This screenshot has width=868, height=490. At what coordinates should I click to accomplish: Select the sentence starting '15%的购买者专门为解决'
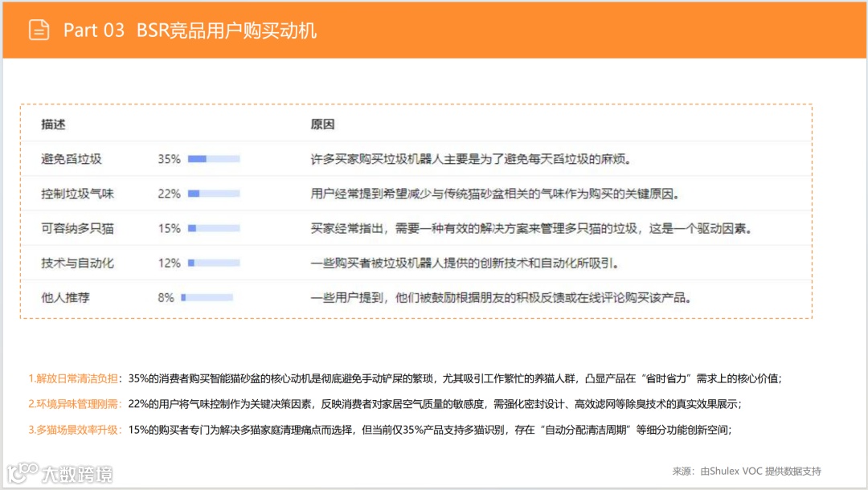[x=430, y=430]
